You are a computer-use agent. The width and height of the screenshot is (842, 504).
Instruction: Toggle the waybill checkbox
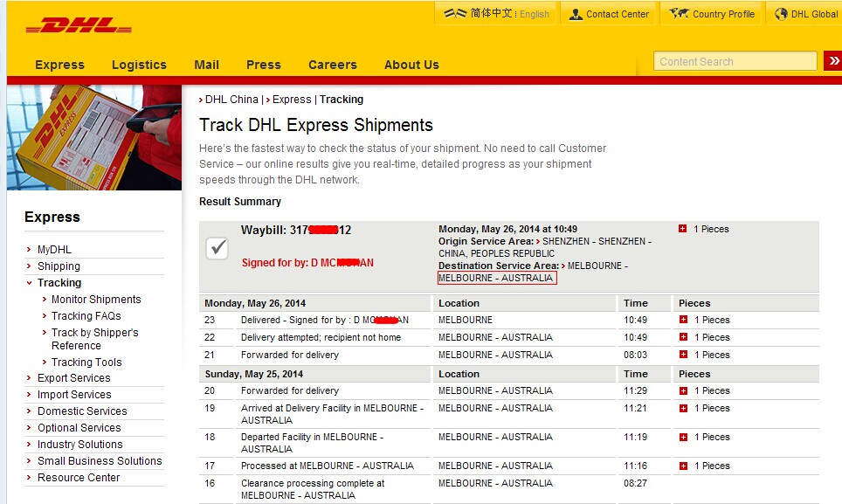pyautogui.click(x=217, y=248)
